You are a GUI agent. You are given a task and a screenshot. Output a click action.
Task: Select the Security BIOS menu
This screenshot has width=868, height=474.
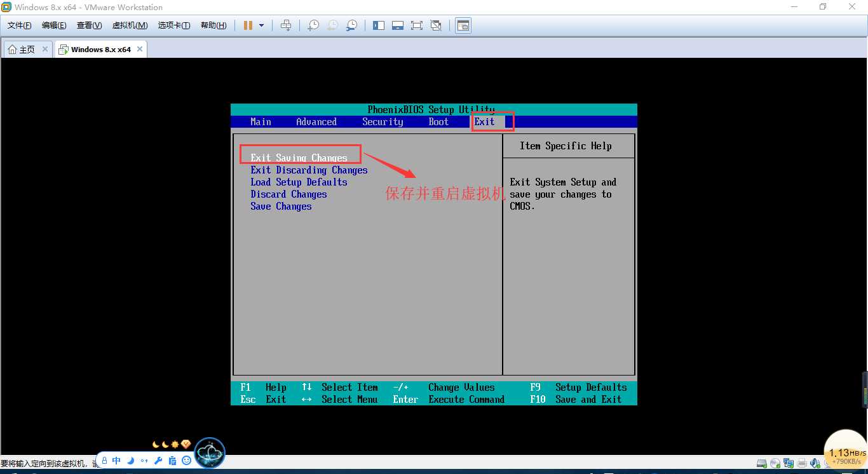point(383,122)
